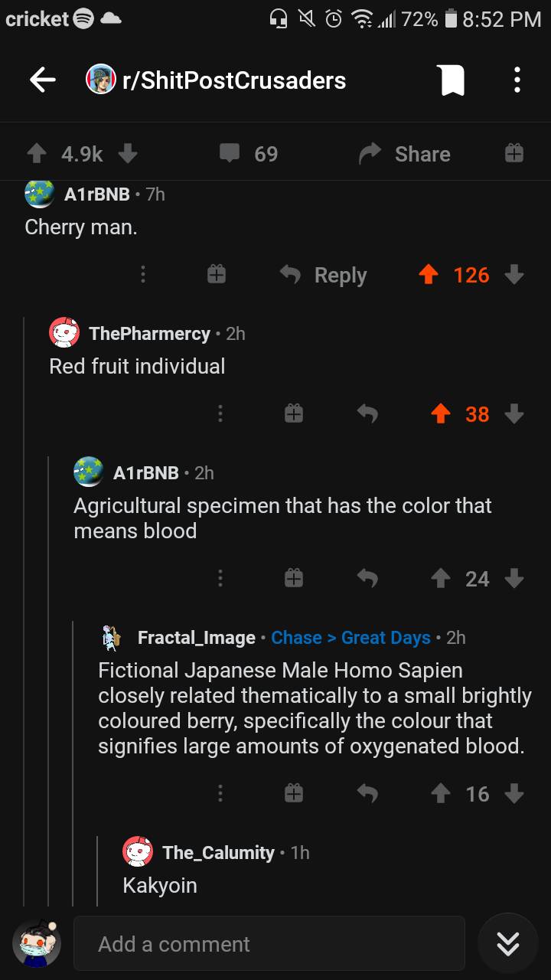551x980 pixels.
Task: Tap the reply arrow on Fractal_Image's comment
Action: tap(367, 794)
